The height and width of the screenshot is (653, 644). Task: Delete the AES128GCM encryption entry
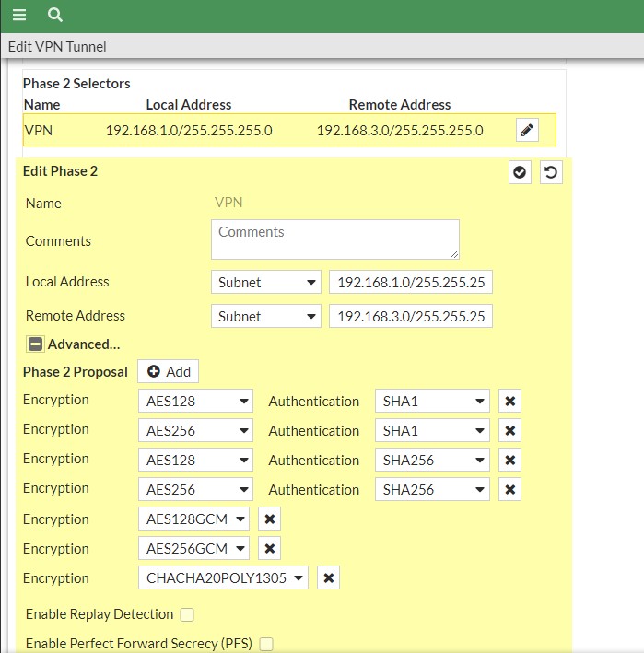click(x=269, y=519)
